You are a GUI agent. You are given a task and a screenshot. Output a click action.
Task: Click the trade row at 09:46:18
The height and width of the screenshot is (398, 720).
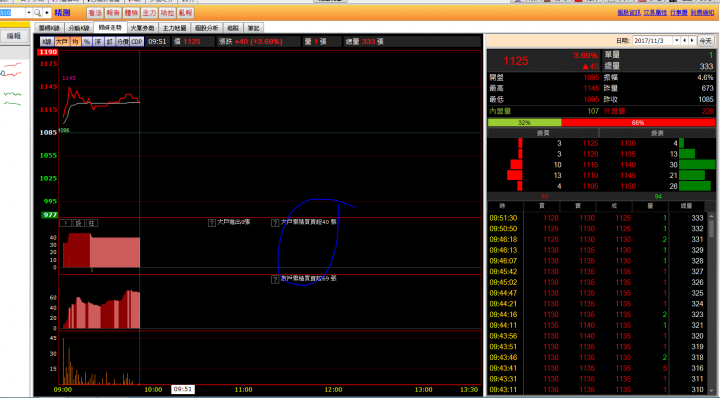pyautogui.click(x=597, y=239)
